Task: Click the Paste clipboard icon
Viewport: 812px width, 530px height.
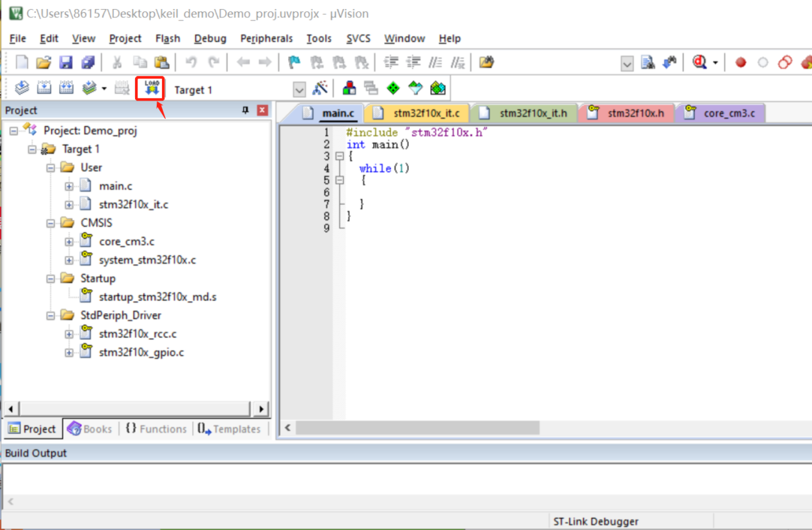Action: pyautogui.click(x=161, y=62)
